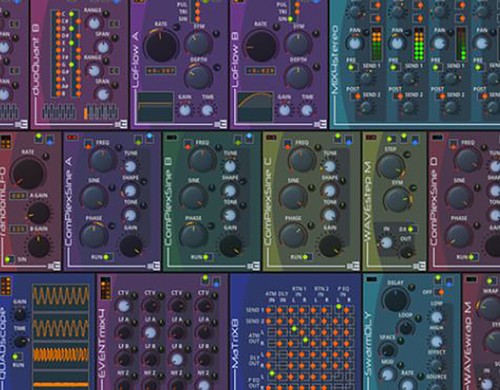The height and width of the screenshot is (390, 500).
Task: Click the GAIN knob on LoFlow A
Action: (x=185, y=110)
